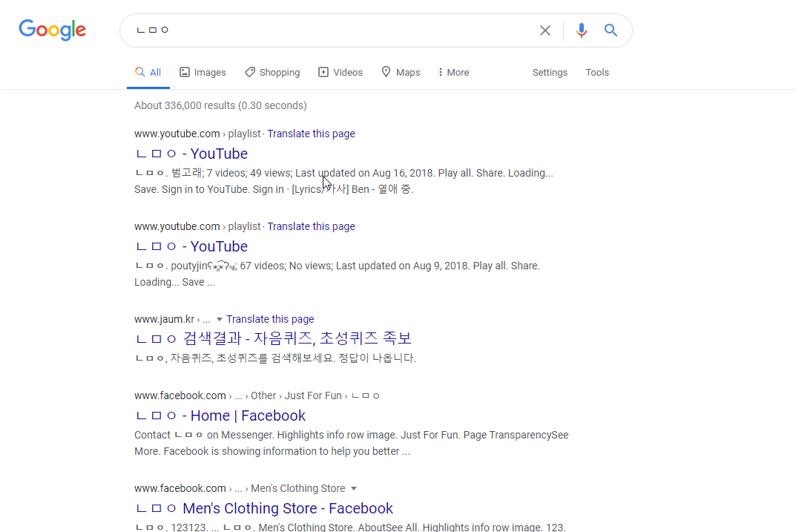Screen dimensions: 796x532
Task: Open search Settings
Action: 550,73
